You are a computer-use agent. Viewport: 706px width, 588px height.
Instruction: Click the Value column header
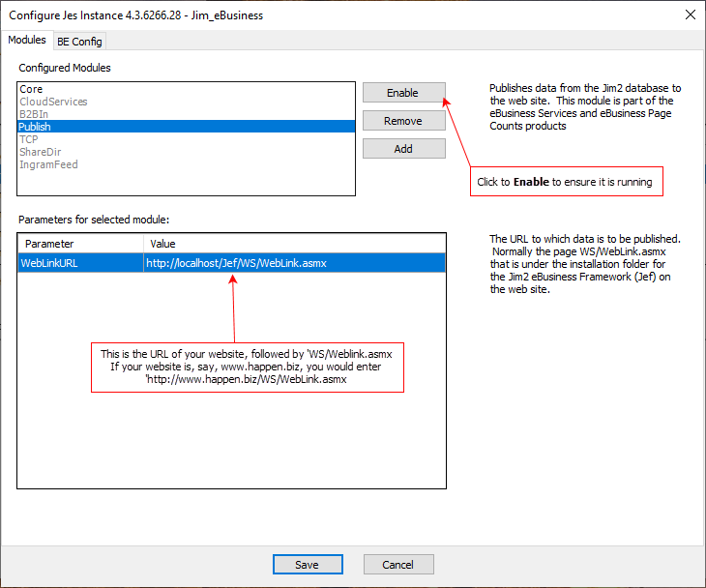point(294,244)
